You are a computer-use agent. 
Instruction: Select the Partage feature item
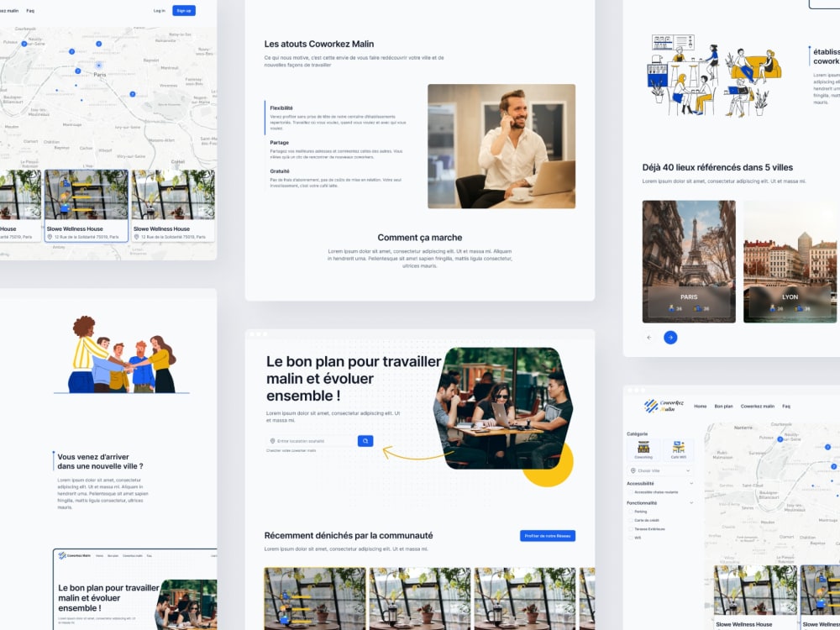tap(338, 150)
